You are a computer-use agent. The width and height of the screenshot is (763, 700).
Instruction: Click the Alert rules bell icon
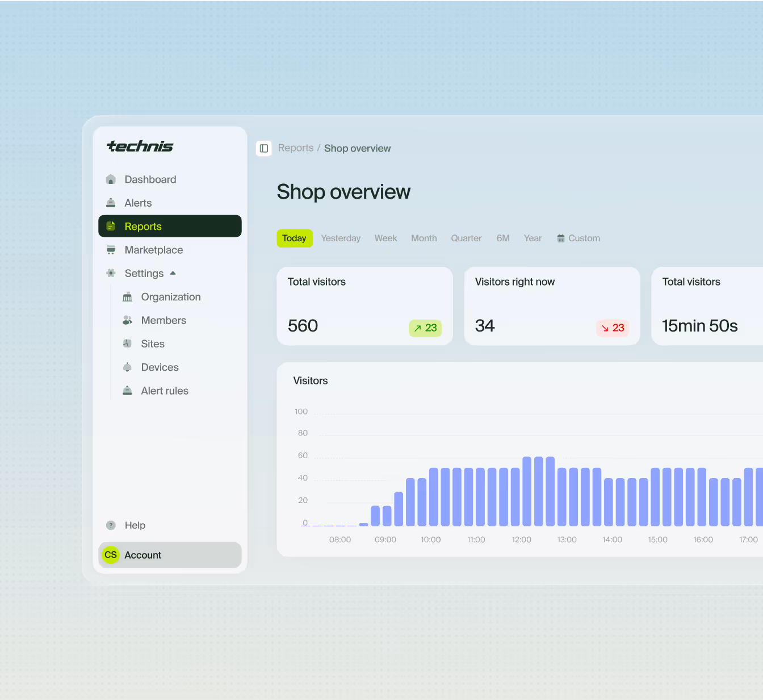tap(127, 391)
